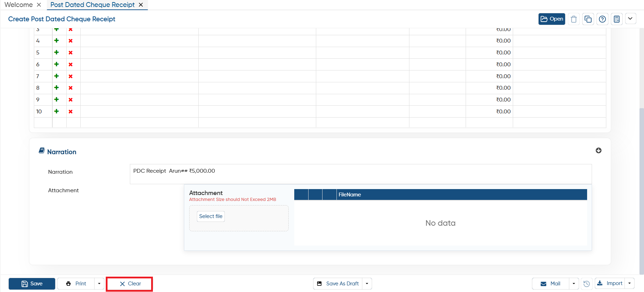Add a row using green plus in row 9
Viewport: 644px width, 292px height.
(57, 99)
